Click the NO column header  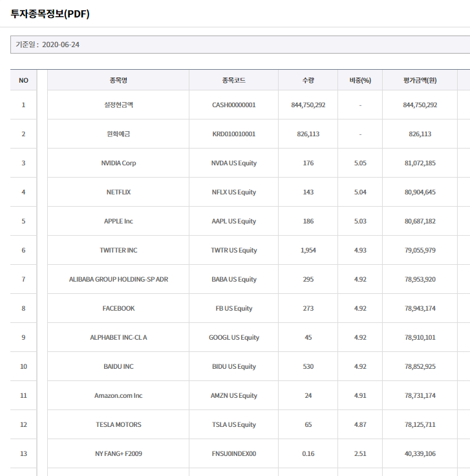[23, 80]
